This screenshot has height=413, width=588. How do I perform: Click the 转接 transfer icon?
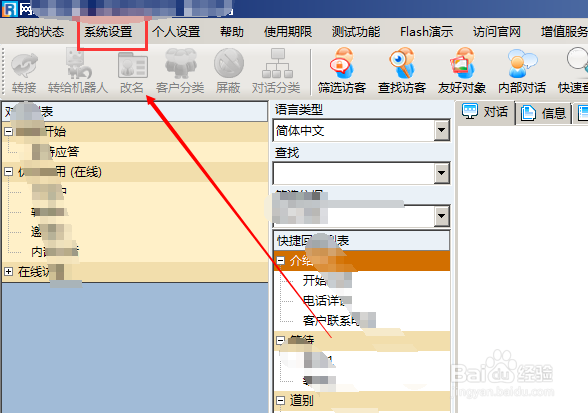24,65
